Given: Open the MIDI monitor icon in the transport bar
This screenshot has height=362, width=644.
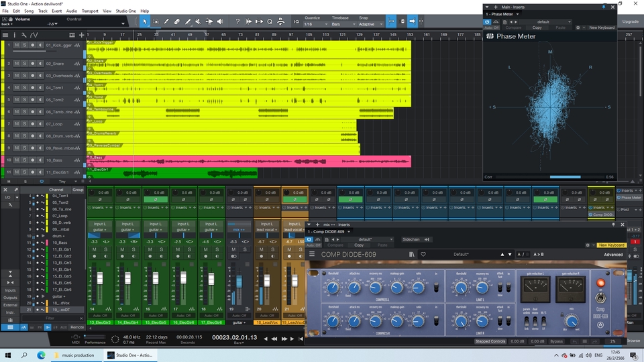Looking at the screenshot, I should [x=76, y=337].
